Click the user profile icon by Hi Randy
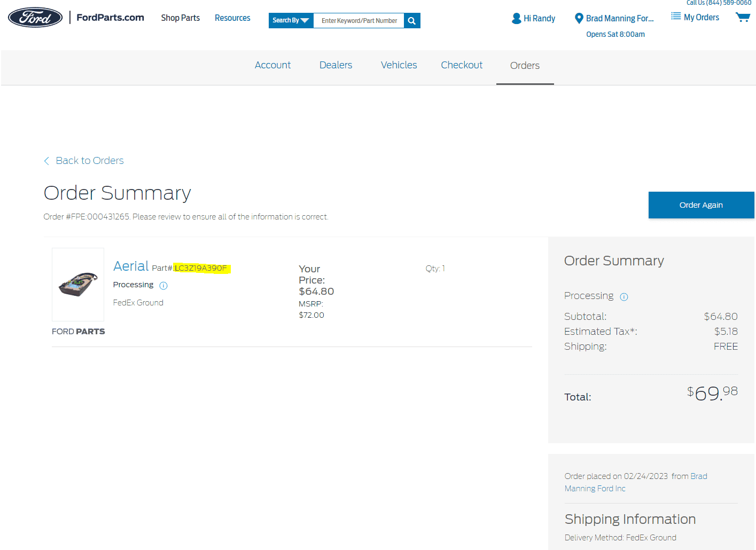 [516, 19]
